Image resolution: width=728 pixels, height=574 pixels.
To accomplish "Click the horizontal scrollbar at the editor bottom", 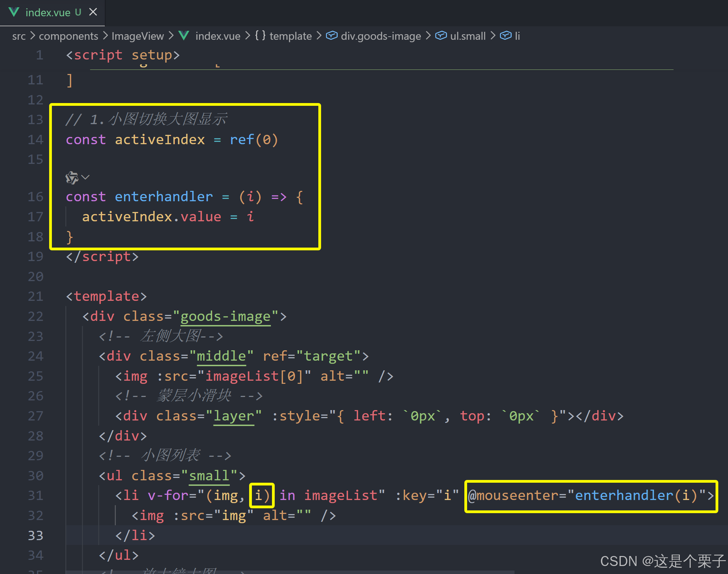I will pos(290,572).
